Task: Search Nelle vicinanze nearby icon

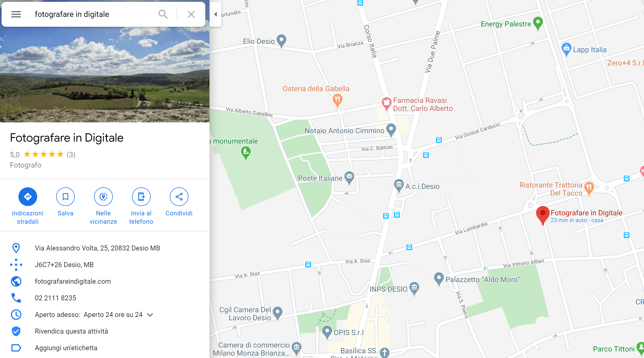Action: 103,197
